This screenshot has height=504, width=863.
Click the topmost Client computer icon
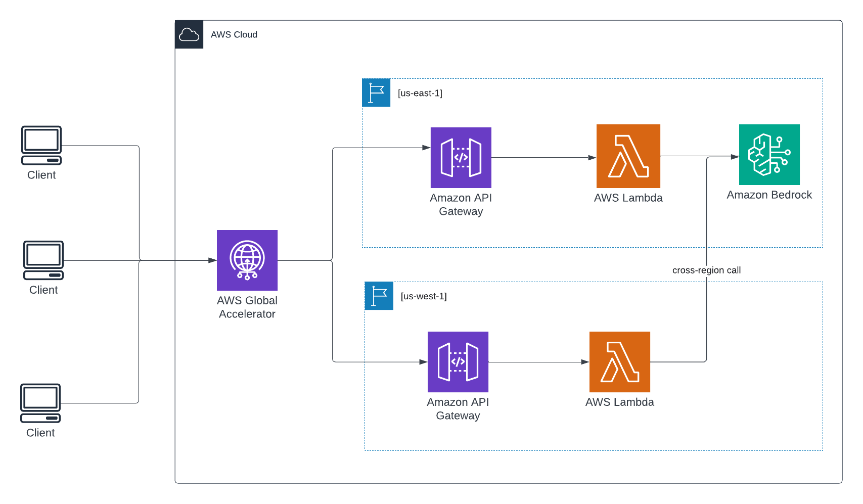click(x=41, y=146)
